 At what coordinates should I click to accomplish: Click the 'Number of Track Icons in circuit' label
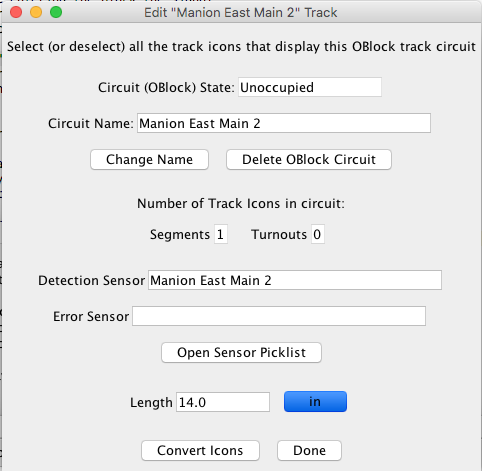coord(241,203)
